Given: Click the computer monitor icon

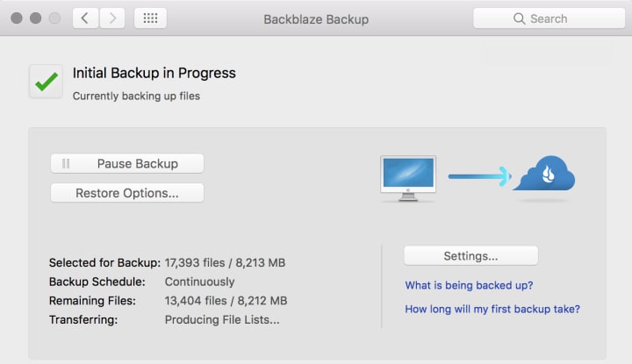Looking at the screenshot, I should (408, 178).
